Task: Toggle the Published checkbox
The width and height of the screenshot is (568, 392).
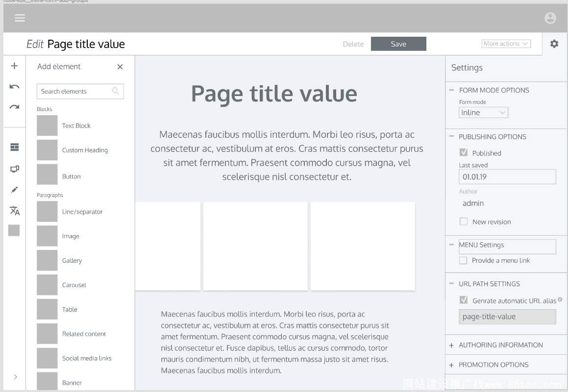Action: coord(464,153)
